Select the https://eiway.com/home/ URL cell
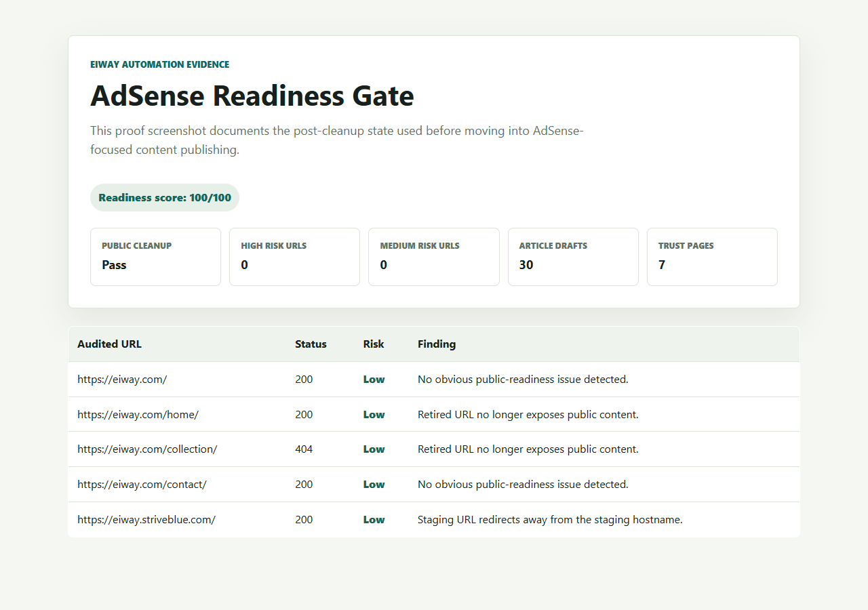868x610 pixels. click(x=138, y=415)
